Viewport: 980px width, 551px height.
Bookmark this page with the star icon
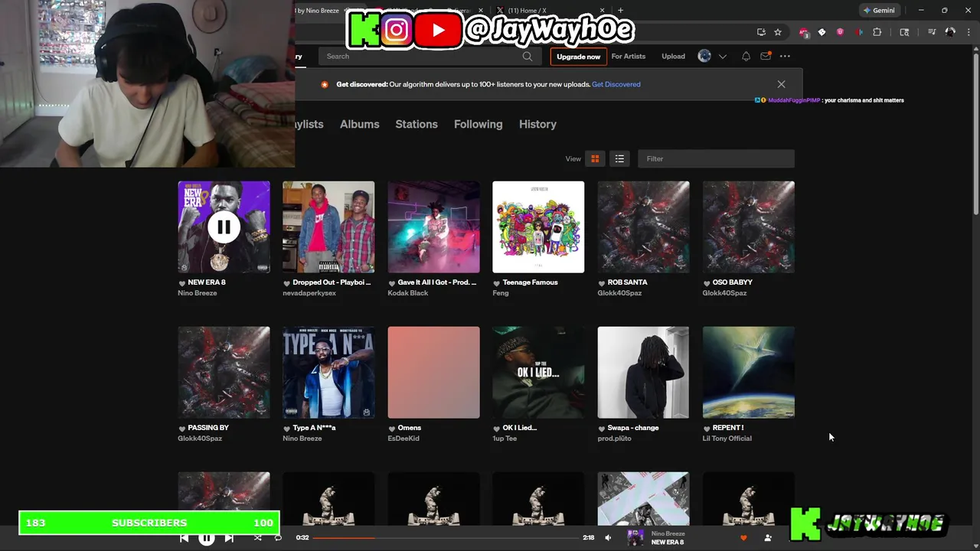click(x=778, y=32)
